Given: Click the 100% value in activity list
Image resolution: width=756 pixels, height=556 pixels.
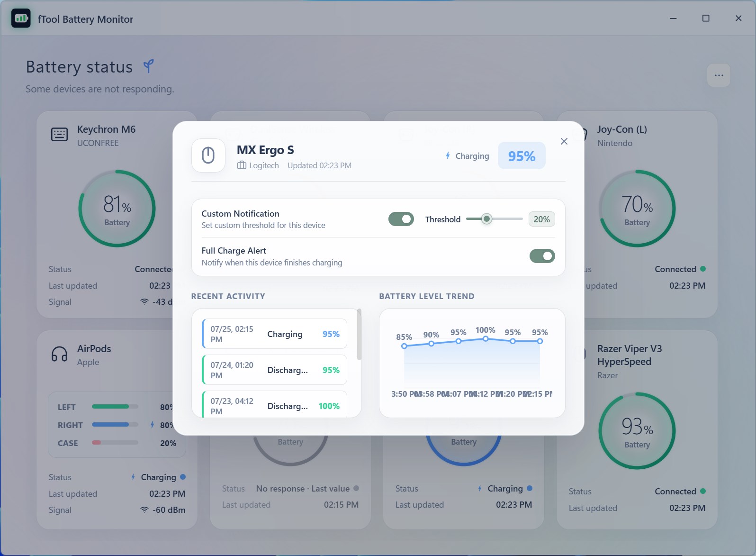Looking at the screenshot, I should 329,406.
